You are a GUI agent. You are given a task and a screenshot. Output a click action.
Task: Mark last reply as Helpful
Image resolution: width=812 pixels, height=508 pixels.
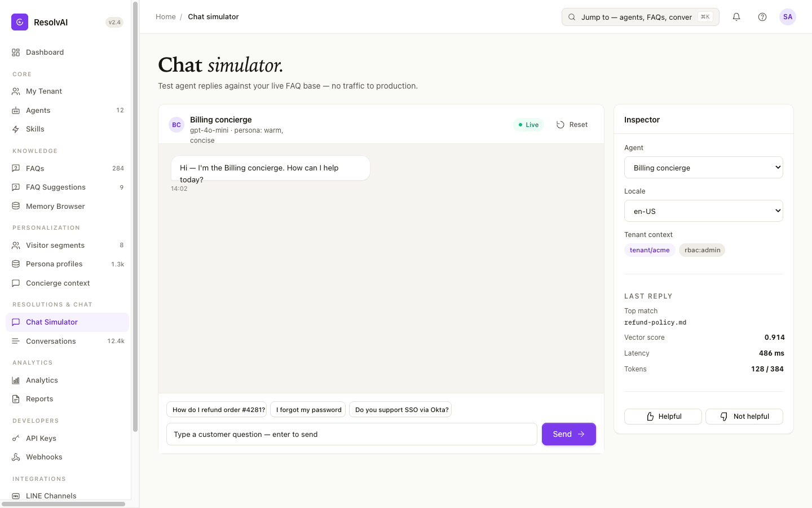tap(663, 417)
